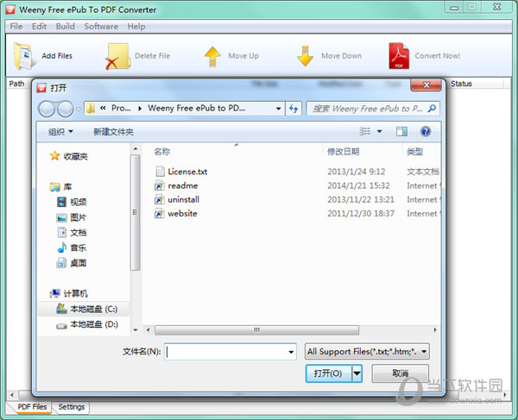Switch to the Settings tab
This screenshot has width=518, height=420.
pyautogui.click(x=72, y=407)
